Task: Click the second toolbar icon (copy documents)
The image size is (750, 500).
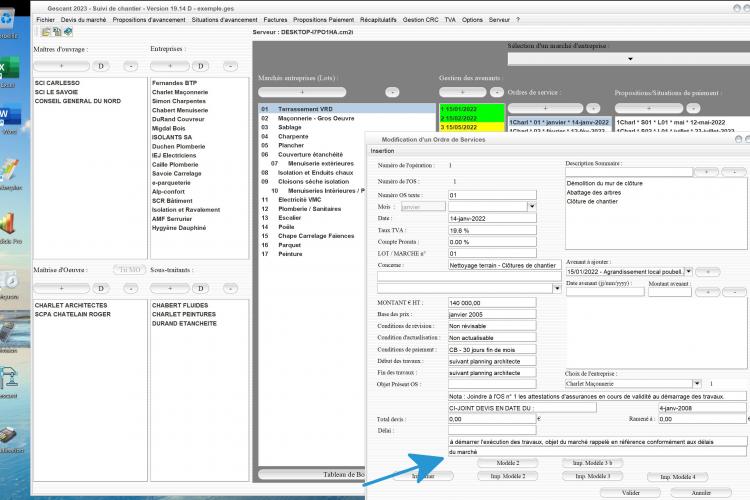Action: click(57, 32)
